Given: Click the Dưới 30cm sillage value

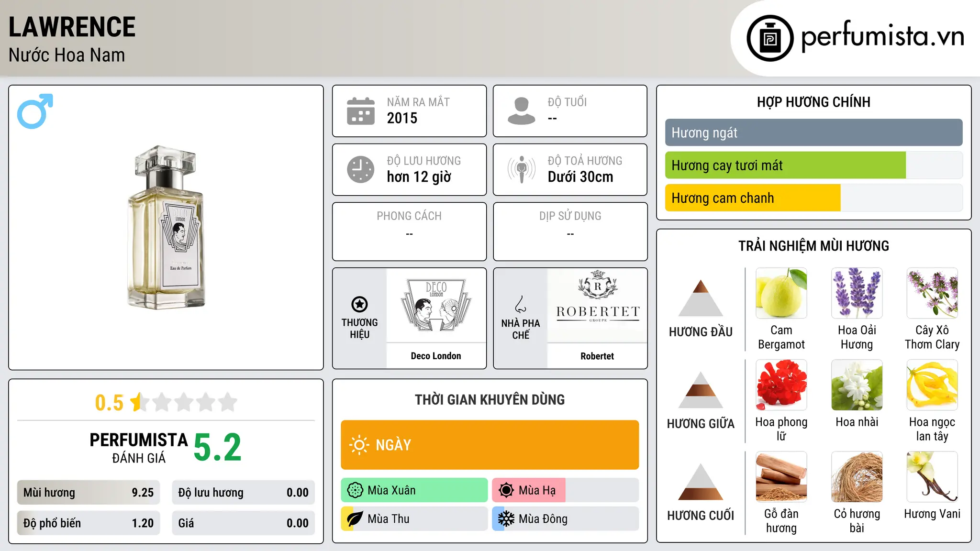Looking at the screenshot, I should click(x=580, y=177).
